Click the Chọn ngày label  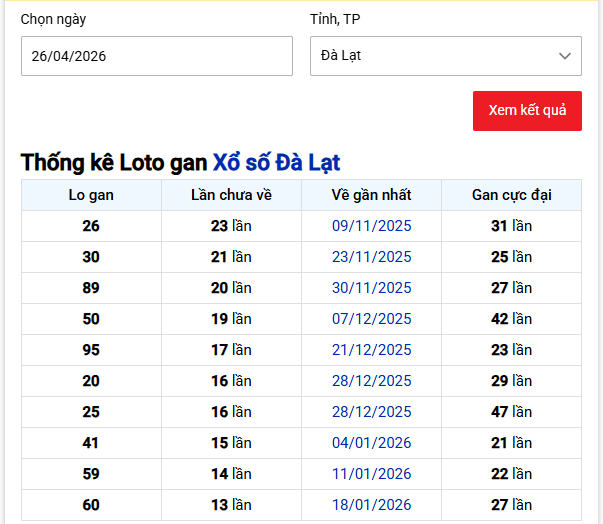coord(53,19)
